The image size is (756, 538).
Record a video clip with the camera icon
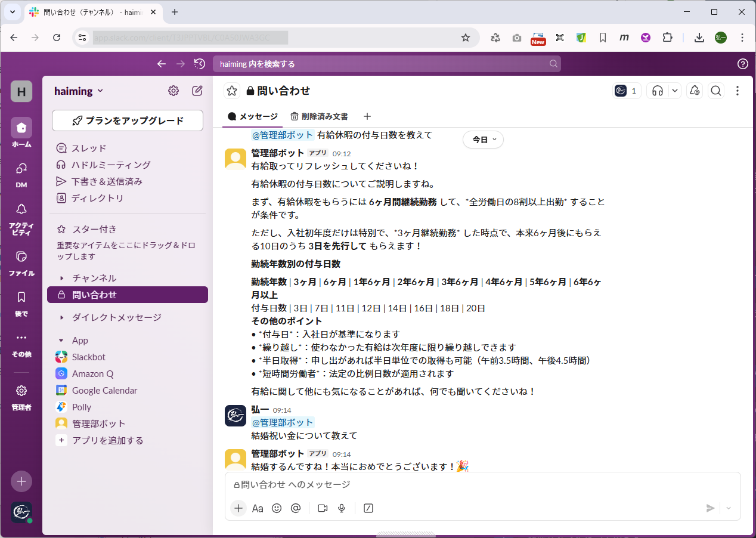(323, 508)
